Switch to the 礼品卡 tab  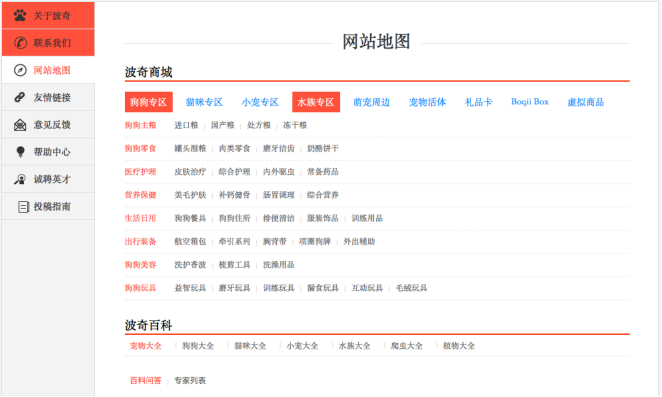pos(478,102)
